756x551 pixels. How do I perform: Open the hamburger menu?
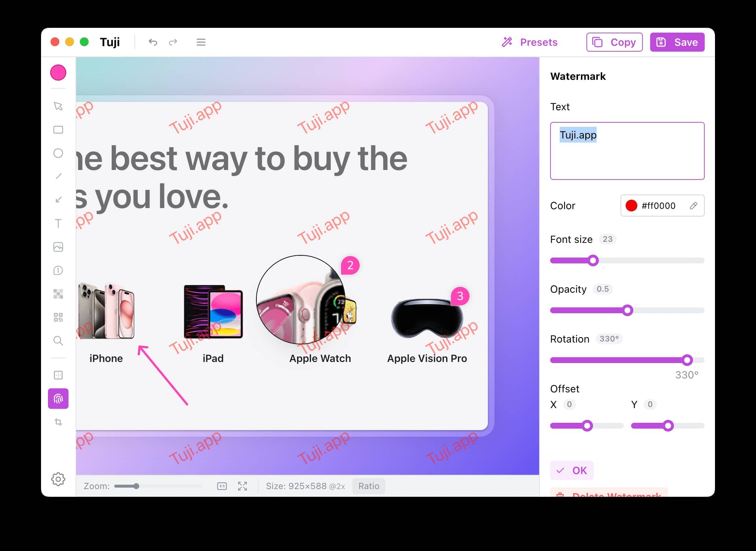click(201, 42)
